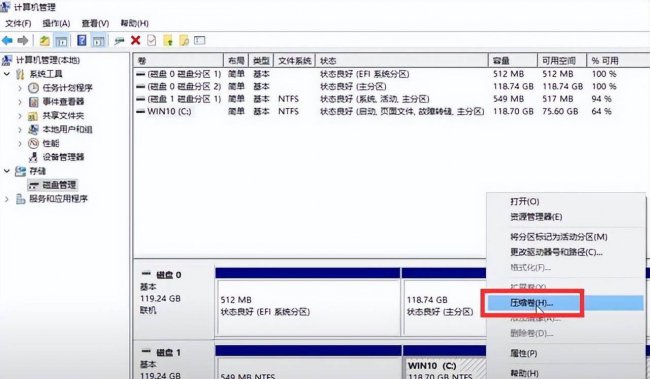Screen dimensions: 650x379
Task: Click the 75.60 GB free space cell
Action: (560, 112)
